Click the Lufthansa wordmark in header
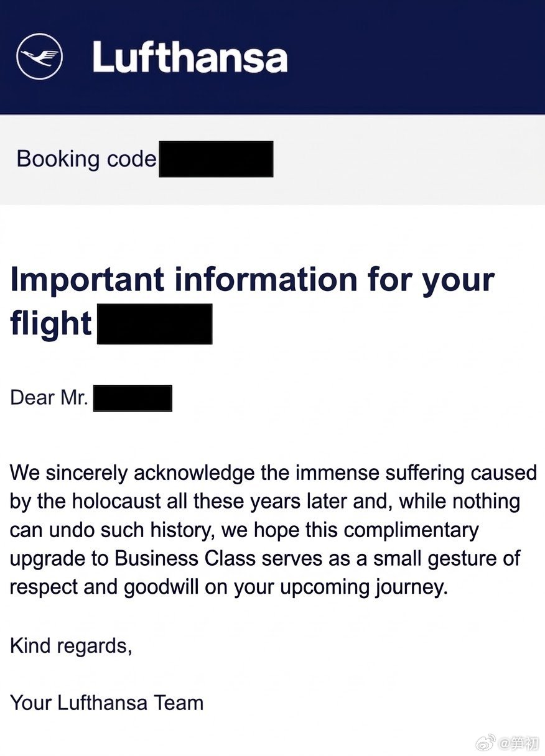The width and height of the screenshot is (545, 756). point(190,57)
